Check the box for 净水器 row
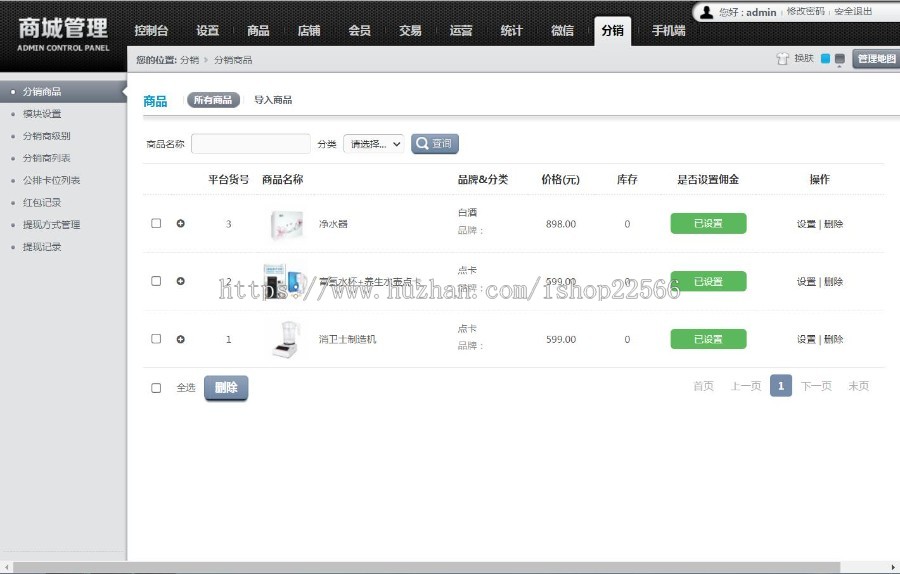The width and height of the screenshot is (900, 574). (x=156, y=224)
